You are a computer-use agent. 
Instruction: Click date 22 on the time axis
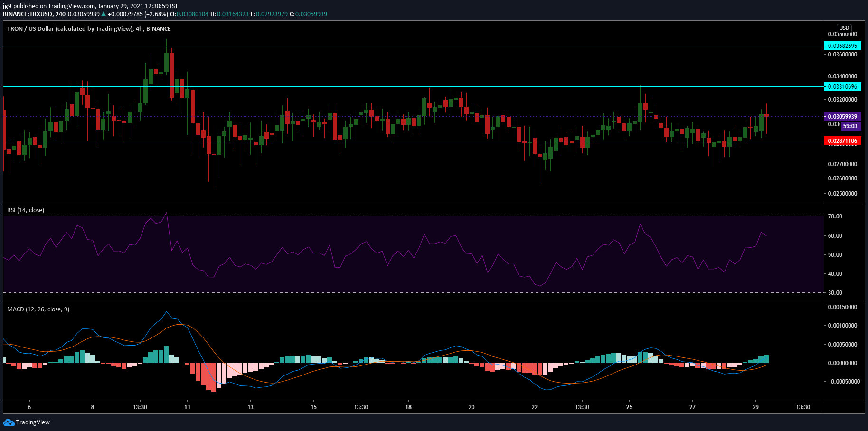pyautogui.click(x=535, y=407)
